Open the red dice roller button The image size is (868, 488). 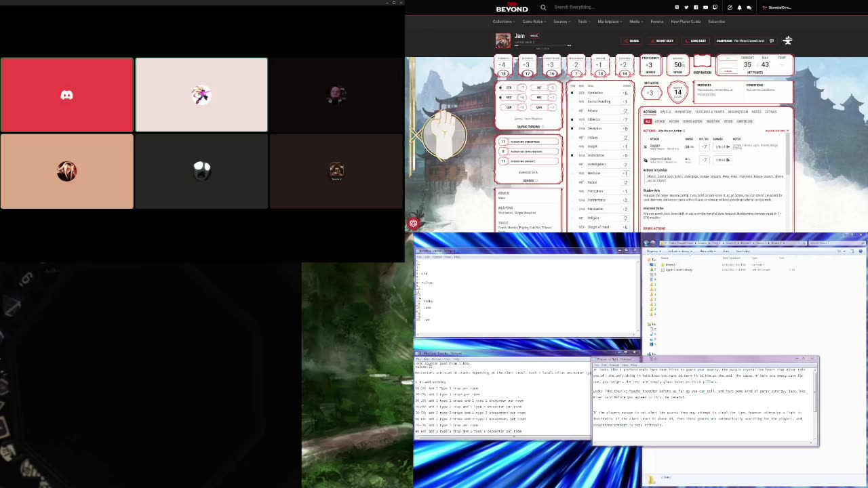(414, 223)
